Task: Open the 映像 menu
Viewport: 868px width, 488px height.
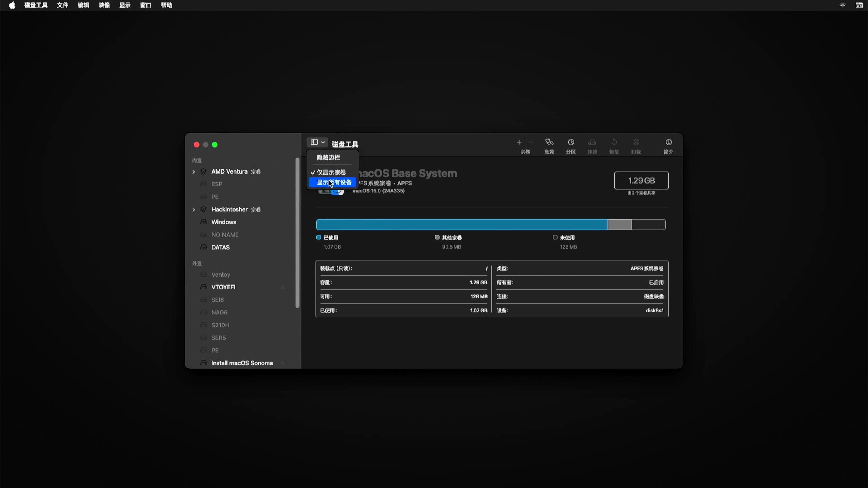Action: tap(104, 5)
